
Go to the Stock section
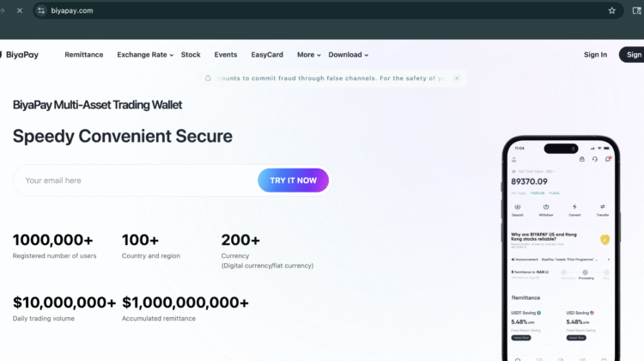tap(191, 55)
